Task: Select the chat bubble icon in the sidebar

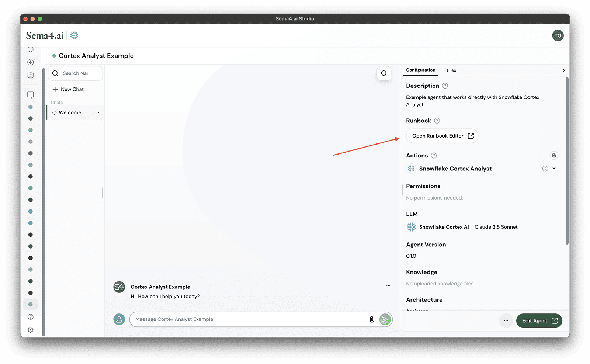Action: (31, 95)
